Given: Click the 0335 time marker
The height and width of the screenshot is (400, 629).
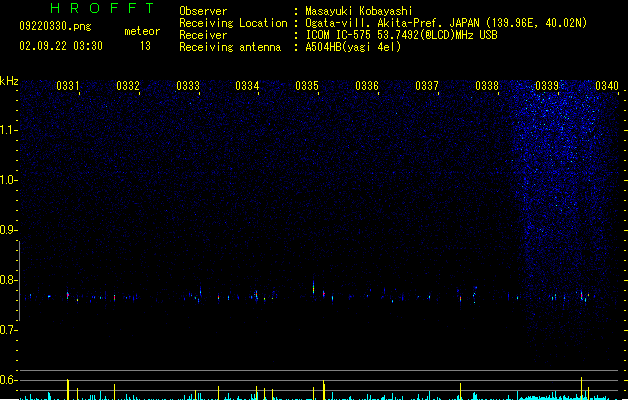Looking at the screenshot, I should (x=307, y=86).
